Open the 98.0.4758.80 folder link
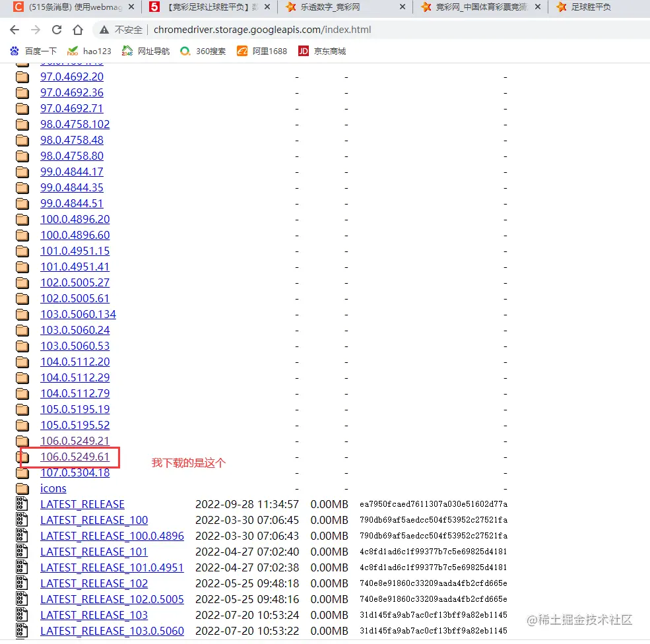 tap(72, 156)
